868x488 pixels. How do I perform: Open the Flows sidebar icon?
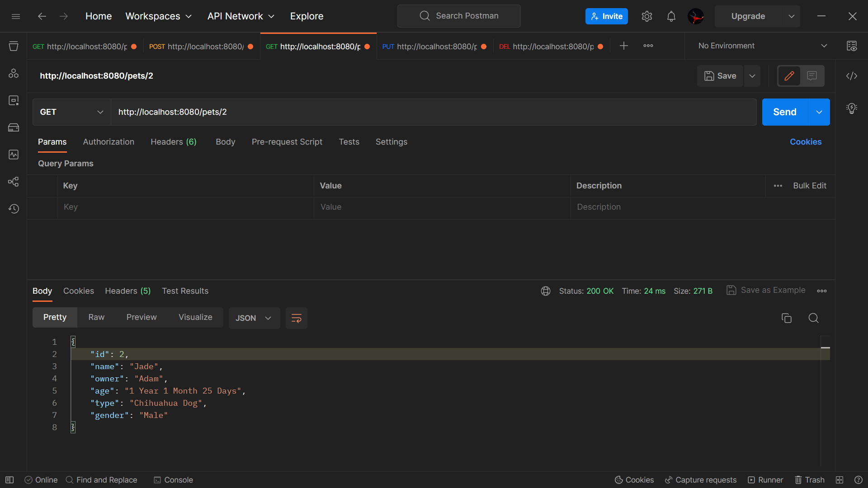point(14,182)
